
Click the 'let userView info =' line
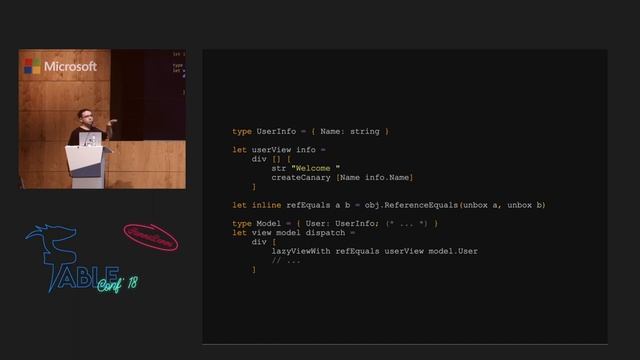pyautogui.click(x=279, y=150)
